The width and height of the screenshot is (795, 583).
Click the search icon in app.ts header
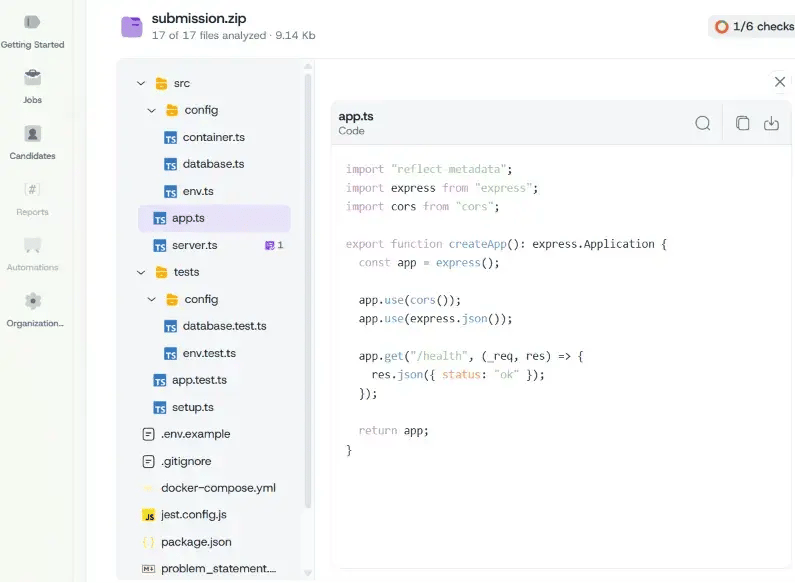pyautogui.click(x=703, y=123)
